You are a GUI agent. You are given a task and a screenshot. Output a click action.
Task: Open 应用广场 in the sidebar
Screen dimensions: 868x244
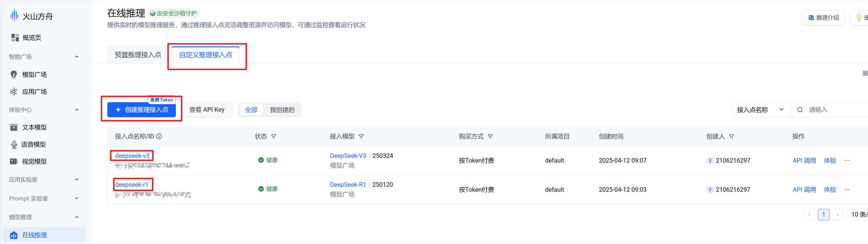coord(34,92)
